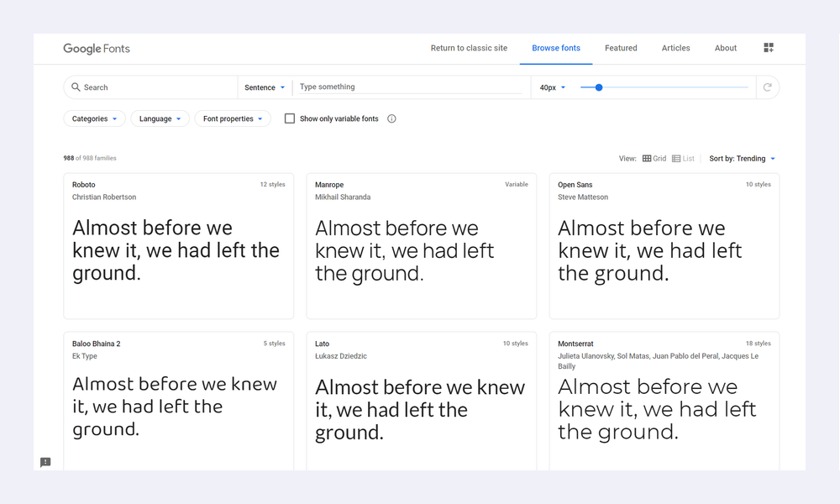
Task: Toggle Show only variable fonts checkbox
Action: (x=289, y=118)
